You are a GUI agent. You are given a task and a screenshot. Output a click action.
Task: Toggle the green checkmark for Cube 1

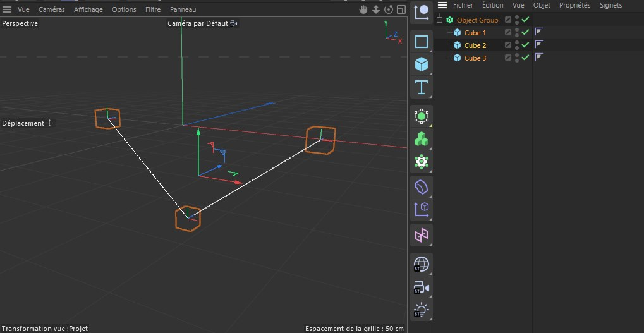click(525, 32)
